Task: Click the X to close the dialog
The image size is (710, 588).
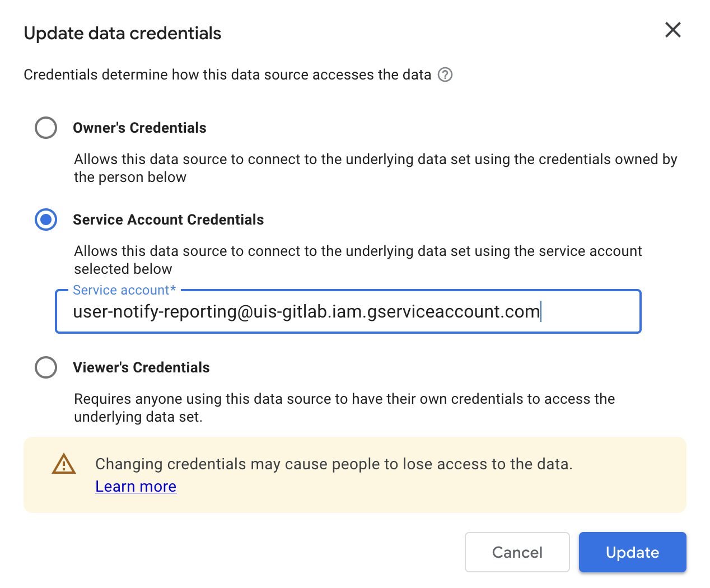Action: click(x=672, y=30)
